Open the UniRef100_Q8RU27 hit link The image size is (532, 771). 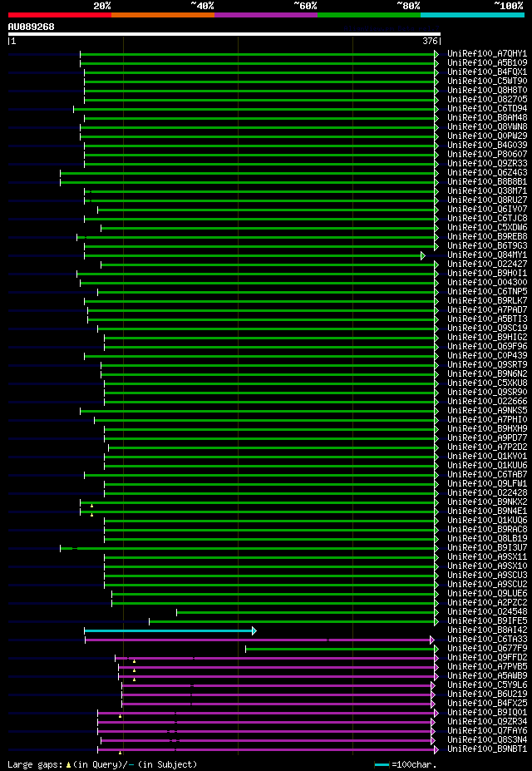tap(487, 200)
